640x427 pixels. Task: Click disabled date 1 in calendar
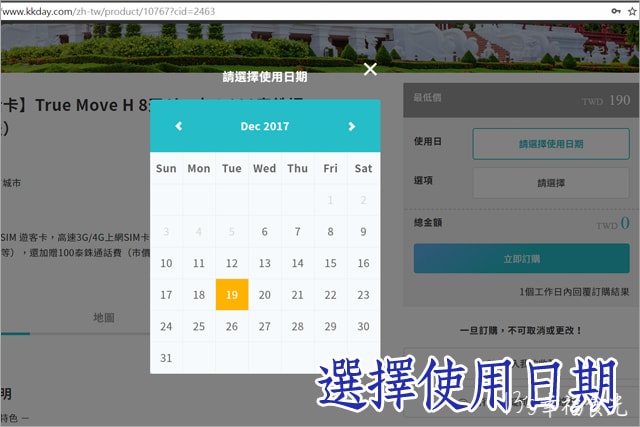pyautogui.click(x=331, y=200)
